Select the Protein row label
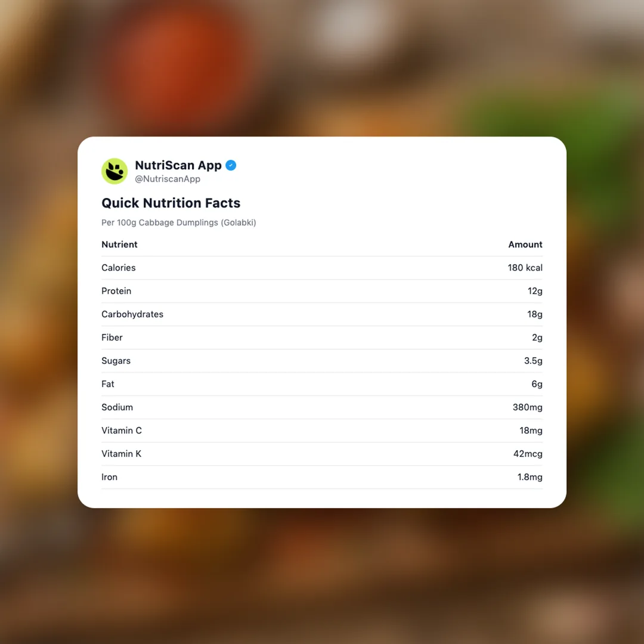 (x=116, y=291)
